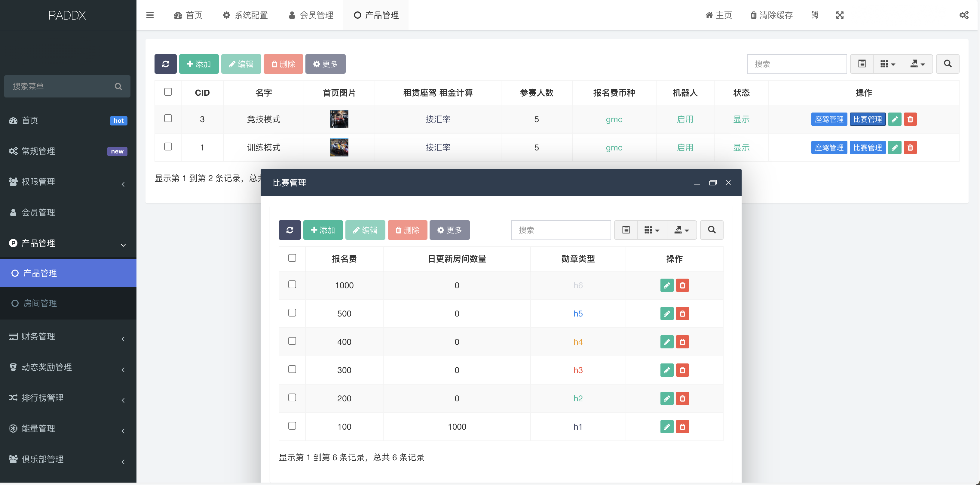Click the 竞技模式 homepage image thumbnail

[x=339, y=119]
